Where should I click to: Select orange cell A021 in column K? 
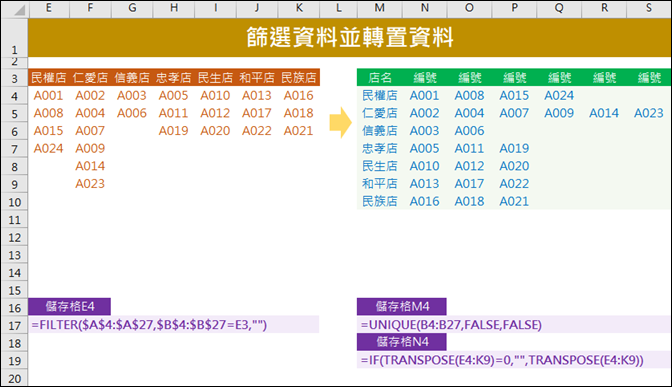pos(299,131)
